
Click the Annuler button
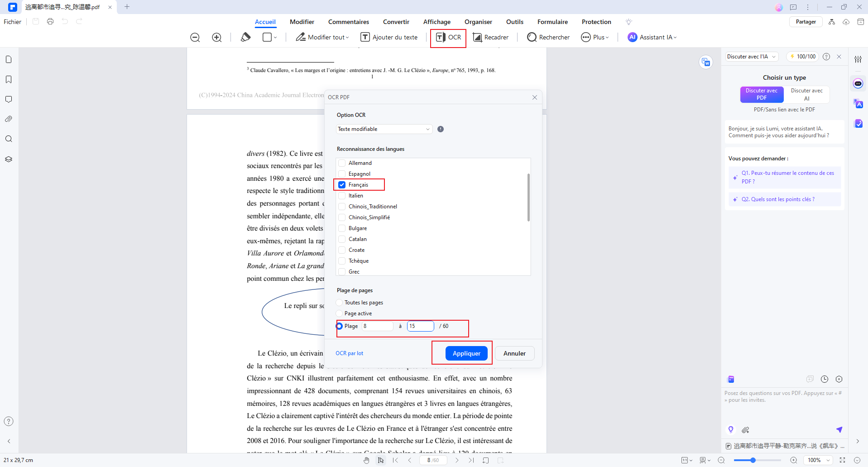(x=514, y=353)
